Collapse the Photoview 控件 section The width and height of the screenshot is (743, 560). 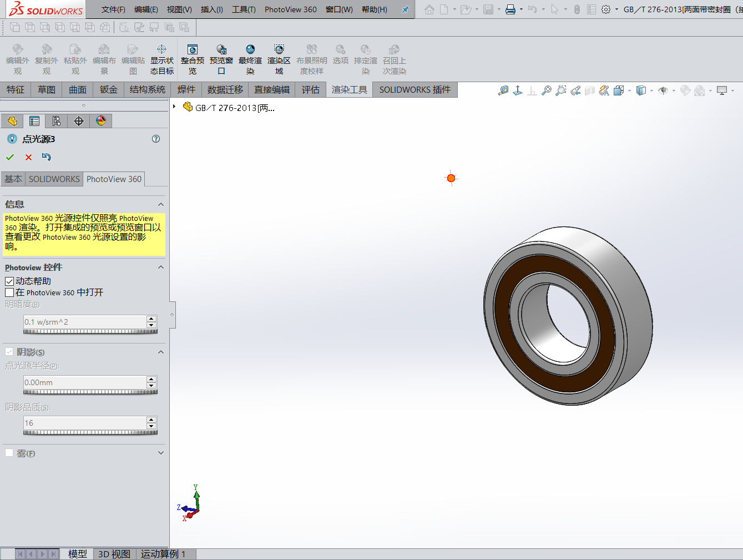pos(160,267)
